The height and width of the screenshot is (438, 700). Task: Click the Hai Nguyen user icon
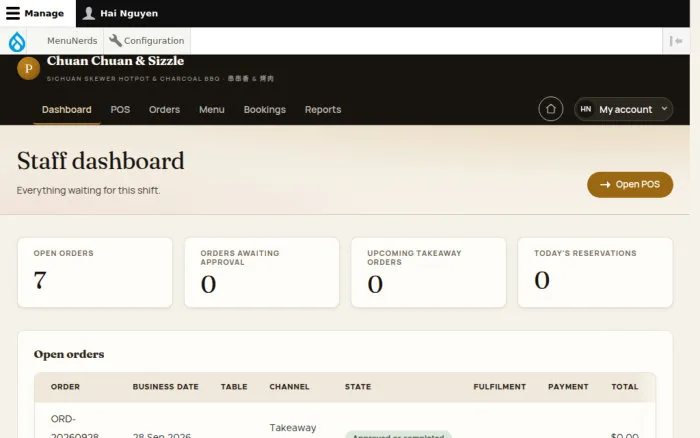(x=89, y=13)
